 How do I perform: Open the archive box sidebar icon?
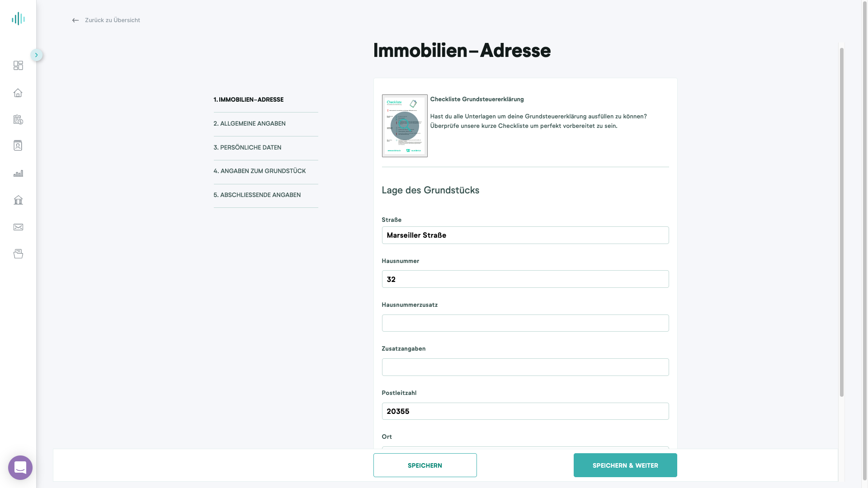18,253
